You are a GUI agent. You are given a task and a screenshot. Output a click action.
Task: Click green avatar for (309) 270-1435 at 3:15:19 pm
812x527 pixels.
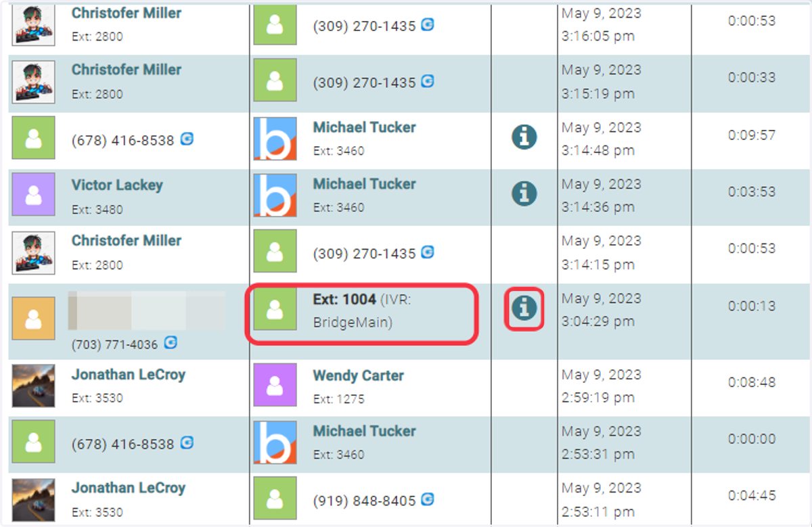(275, 81)
